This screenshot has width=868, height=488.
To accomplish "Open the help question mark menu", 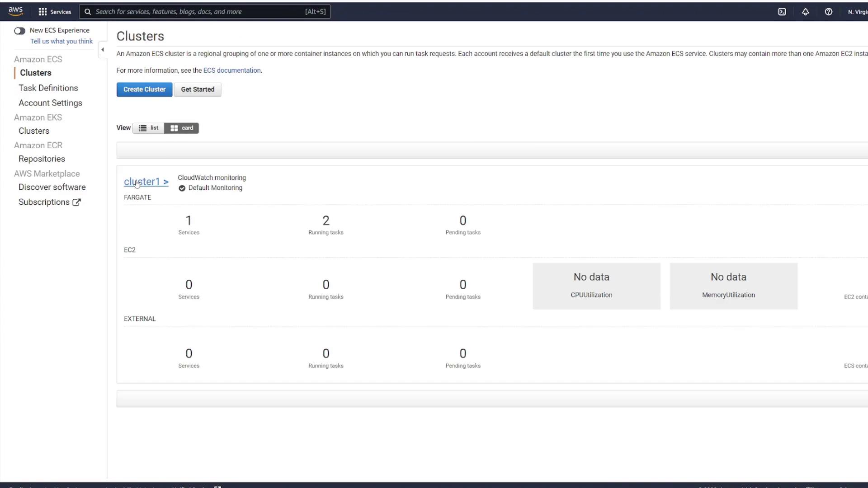I will [x=829, y=12].
